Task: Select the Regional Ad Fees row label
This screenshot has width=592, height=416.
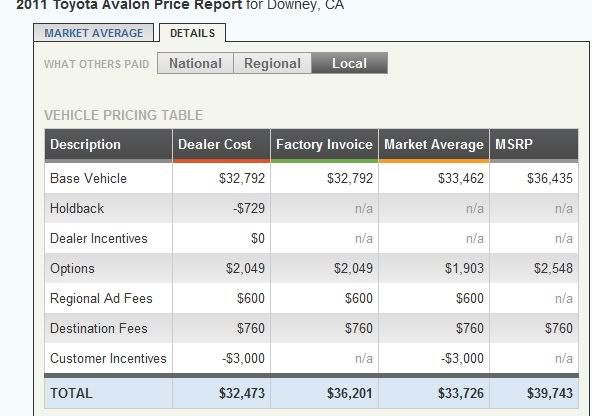Action: tap(101, 298)
